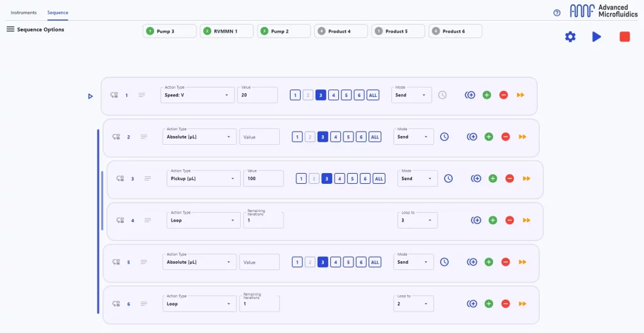This screenshot has width=644, height=333.
Task: Click duplicate-step icon in step 1
Action: point(470,95)
